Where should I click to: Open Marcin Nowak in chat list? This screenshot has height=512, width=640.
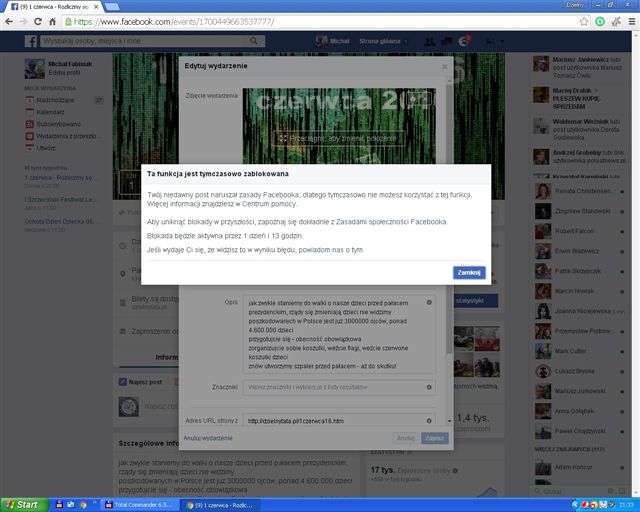[579, 291]
